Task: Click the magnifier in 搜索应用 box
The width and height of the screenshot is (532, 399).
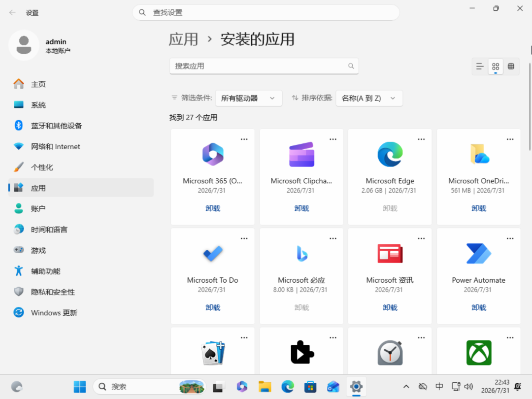Action: tap(351, 66)
